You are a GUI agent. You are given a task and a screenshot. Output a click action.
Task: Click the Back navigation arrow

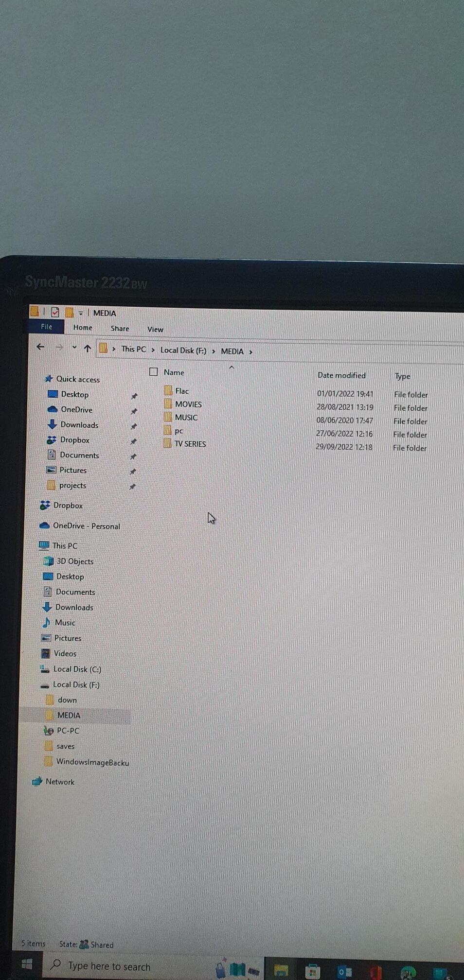click(x=40, y=347)
